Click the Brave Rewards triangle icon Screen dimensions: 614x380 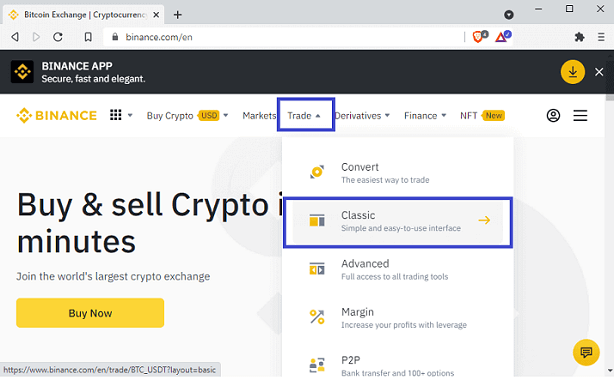tap(501, 37)
